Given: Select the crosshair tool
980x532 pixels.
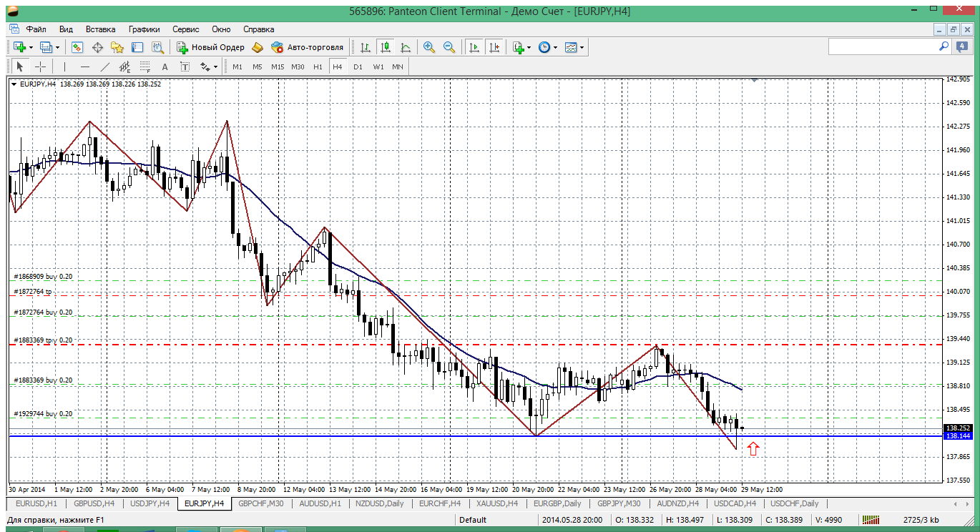Looking at the screenshot, I should [41, 66].
